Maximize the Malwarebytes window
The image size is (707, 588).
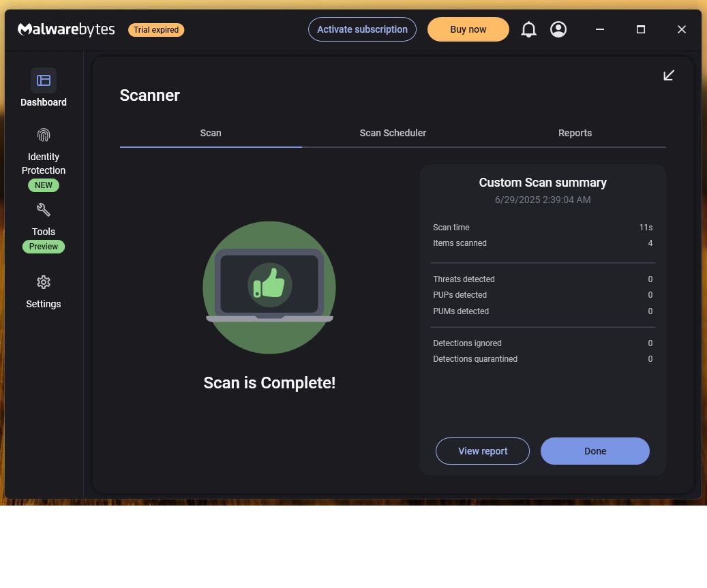[x=640, y=30]
